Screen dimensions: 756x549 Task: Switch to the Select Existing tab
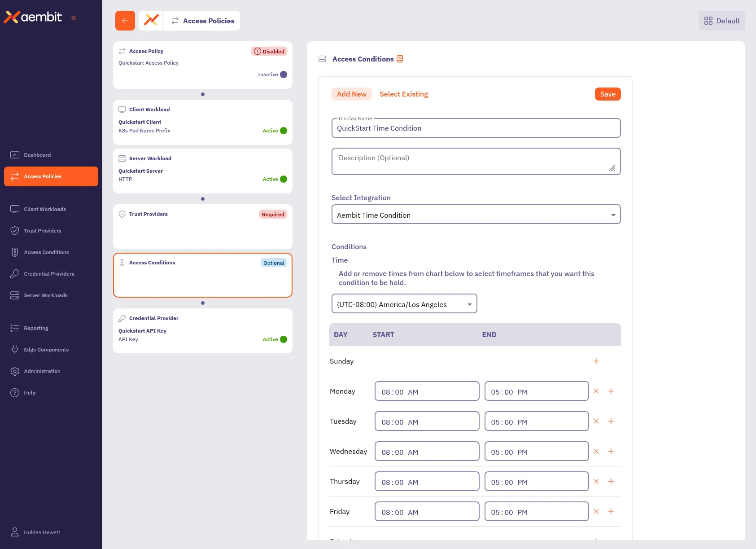click(403, 94)
